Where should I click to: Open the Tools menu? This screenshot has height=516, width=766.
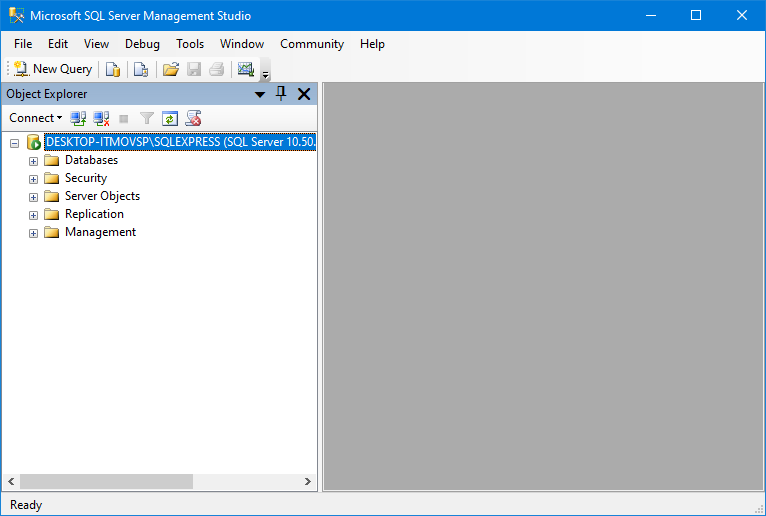pyautogui.click(x=190, y=44)
